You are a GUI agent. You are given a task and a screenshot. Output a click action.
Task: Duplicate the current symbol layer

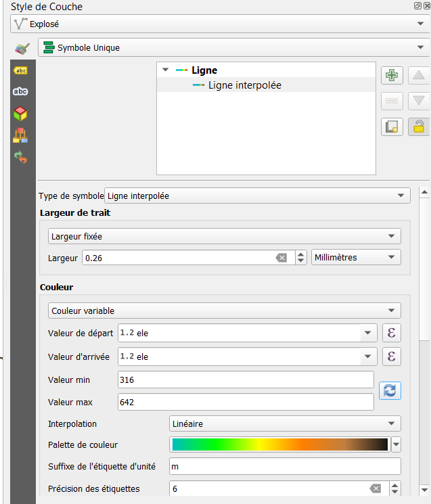pos(392,127)
